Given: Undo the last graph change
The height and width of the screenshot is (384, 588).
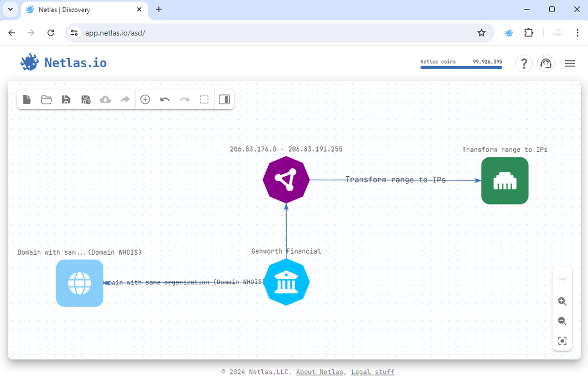Looking at the screenshot, I should [165, 99].
